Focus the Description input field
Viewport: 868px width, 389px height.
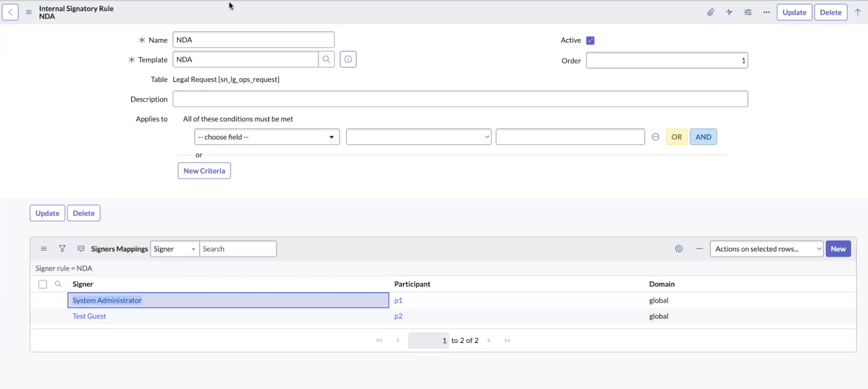pos(460,99)
